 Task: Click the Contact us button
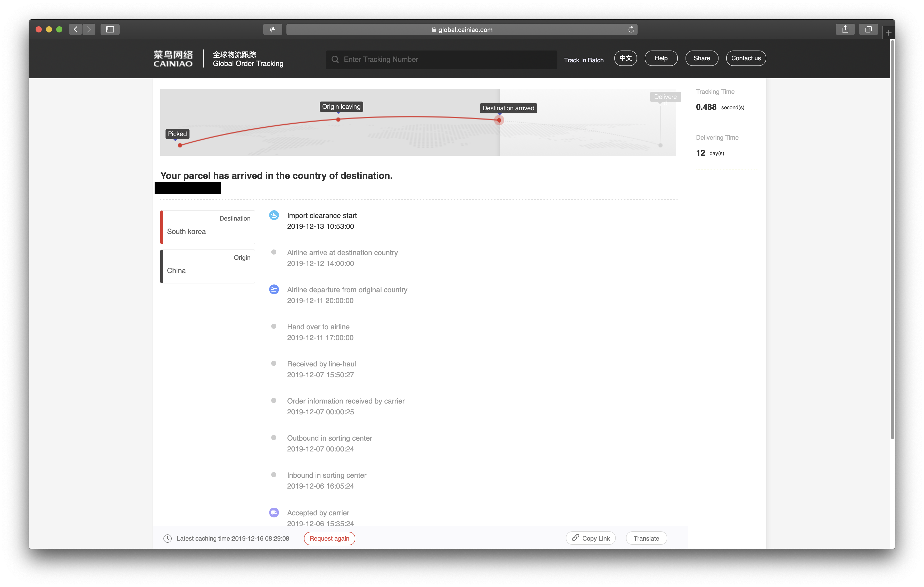point(746,58)
